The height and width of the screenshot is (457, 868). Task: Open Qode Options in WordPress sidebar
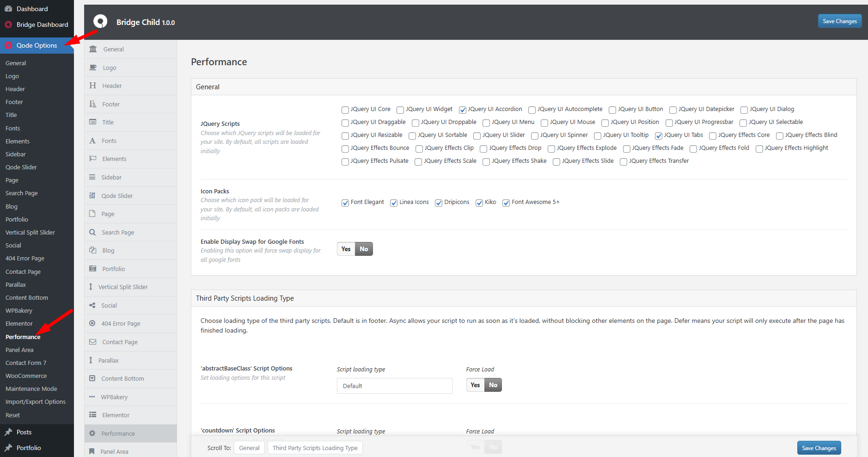(37, 45)
